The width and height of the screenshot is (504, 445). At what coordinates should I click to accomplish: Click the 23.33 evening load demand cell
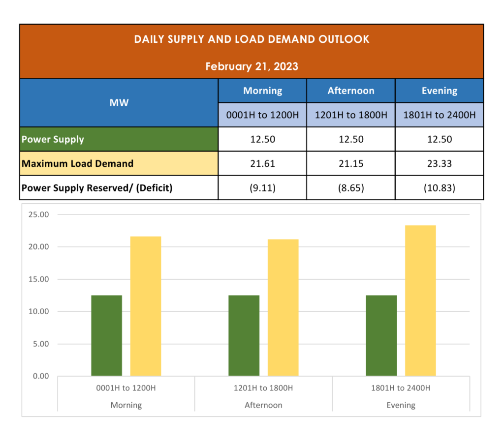click(x=439, y=163)
